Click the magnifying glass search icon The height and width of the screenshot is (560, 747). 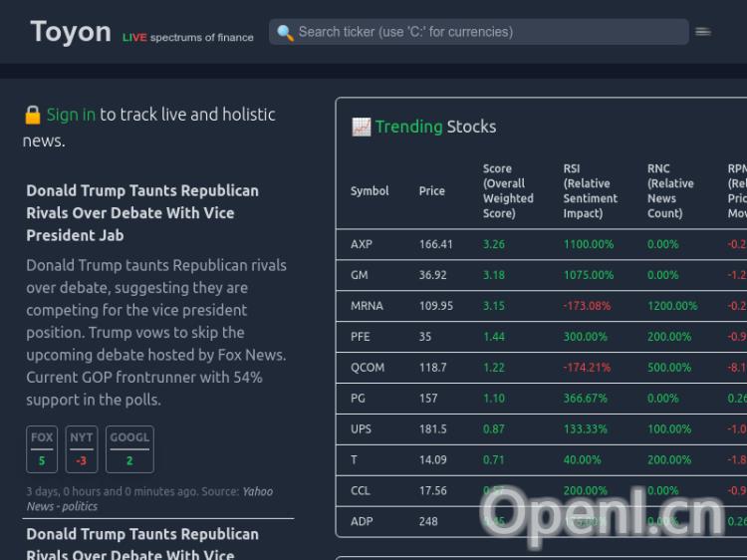tap(285, 32)
